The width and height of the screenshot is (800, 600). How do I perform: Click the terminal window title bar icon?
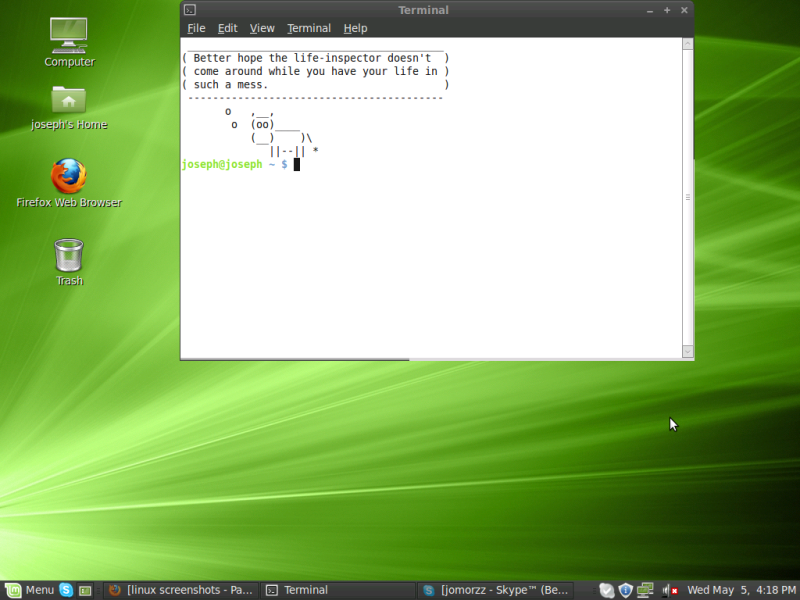(189, 10)
